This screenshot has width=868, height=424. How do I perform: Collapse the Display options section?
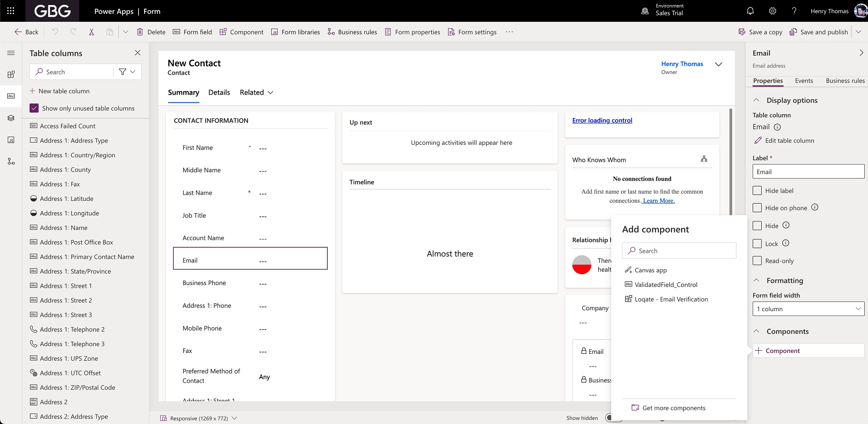pyautogui.click(x=756, y=100)
